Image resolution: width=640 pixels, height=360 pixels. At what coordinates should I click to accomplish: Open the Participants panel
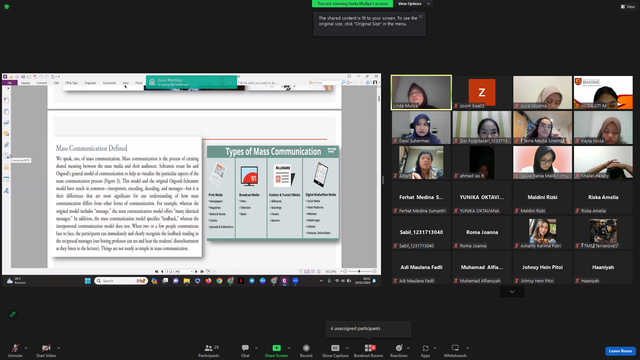(209, 350)
